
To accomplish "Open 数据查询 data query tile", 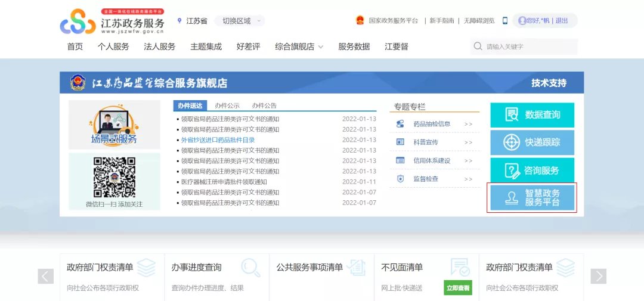I will click(x=532, y=115).
